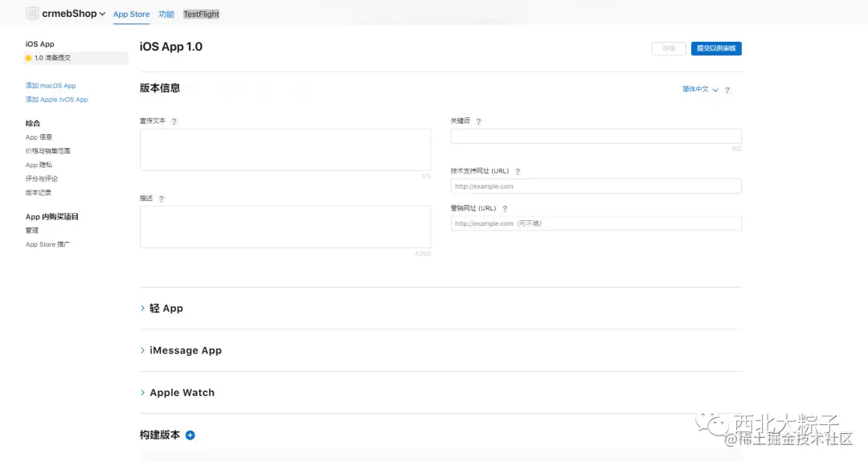Click the 综合 sidebar heading

coord(33,124)
